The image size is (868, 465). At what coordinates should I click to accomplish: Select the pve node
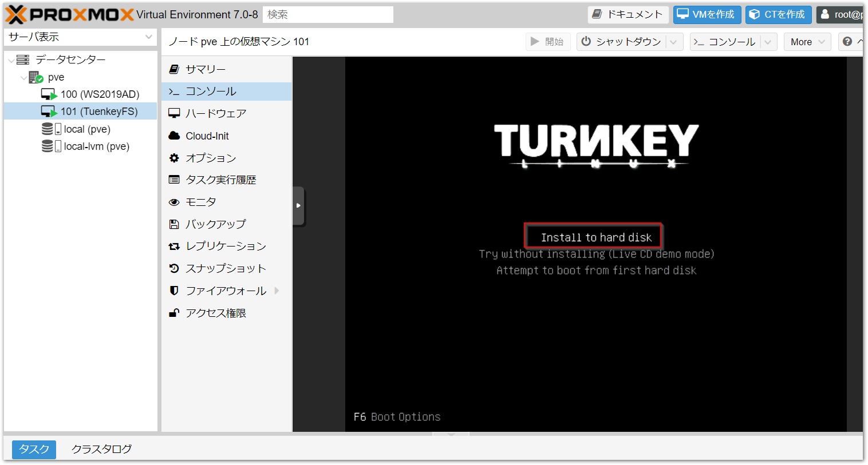tap(56, 77)
